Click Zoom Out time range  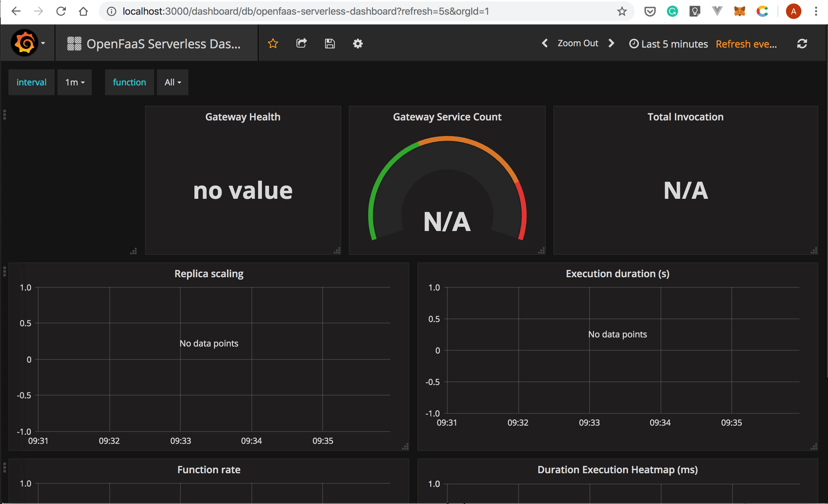[578, 43]
